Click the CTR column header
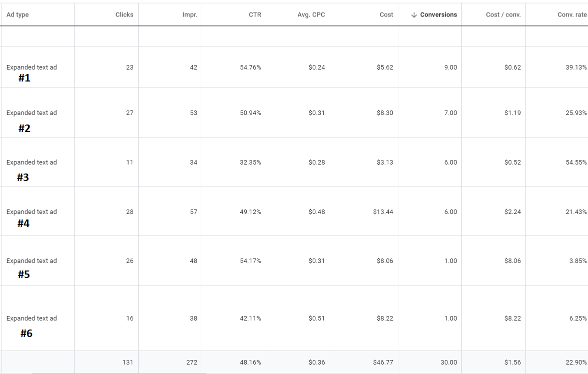This screenshot has height=374, width=588. 255,14
